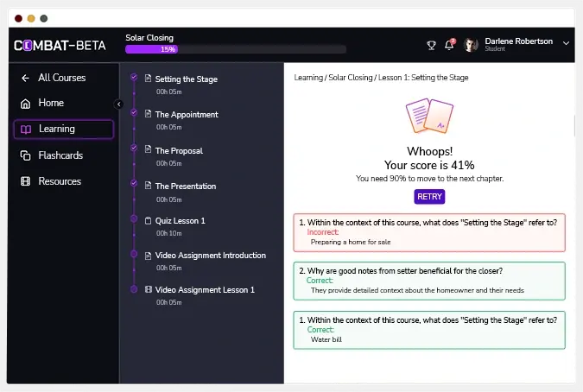Image resolution: width=583 pixels, height=392 pixels.
Task: Click the Combat-Beta logo
Action: [x=60, y=45]
